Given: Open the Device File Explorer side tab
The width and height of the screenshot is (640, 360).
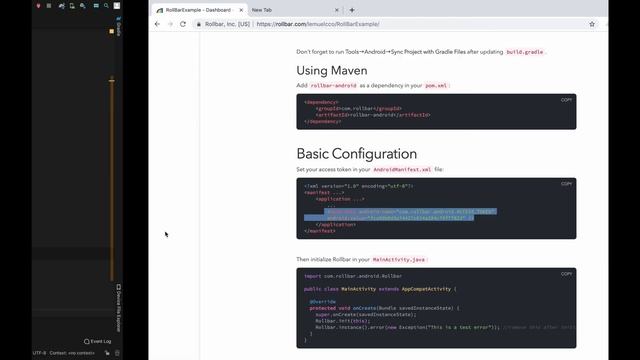Looking at the screenshot, I should (x=118, y=308).
